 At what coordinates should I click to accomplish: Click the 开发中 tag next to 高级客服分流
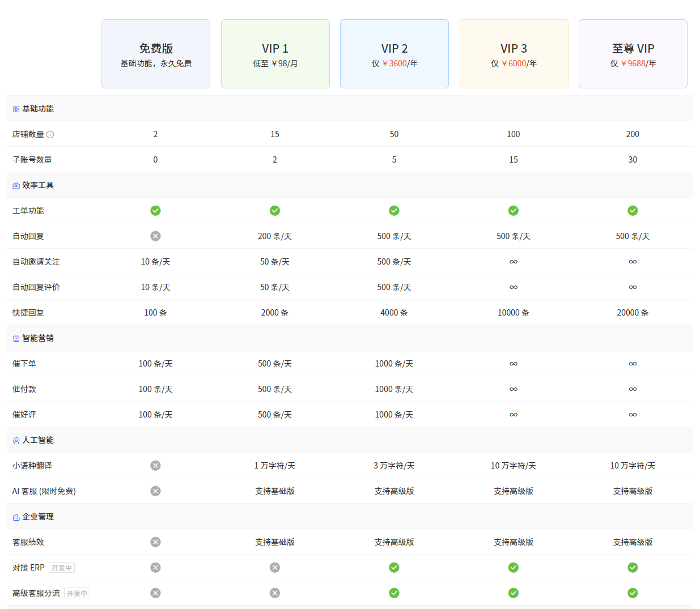(x=77, y=593)
